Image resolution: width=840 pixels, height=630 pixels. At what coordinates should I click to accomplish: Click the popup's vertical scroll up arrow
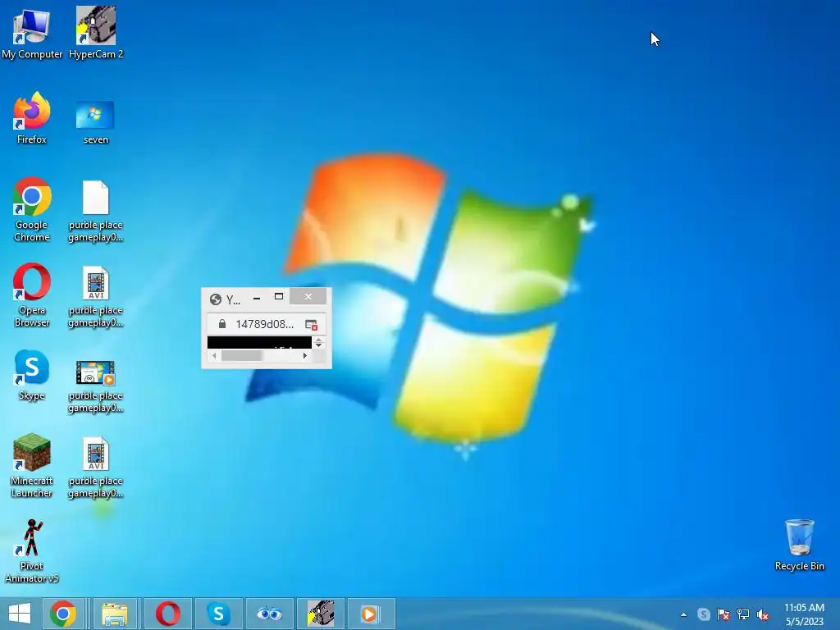pos(319,339)
